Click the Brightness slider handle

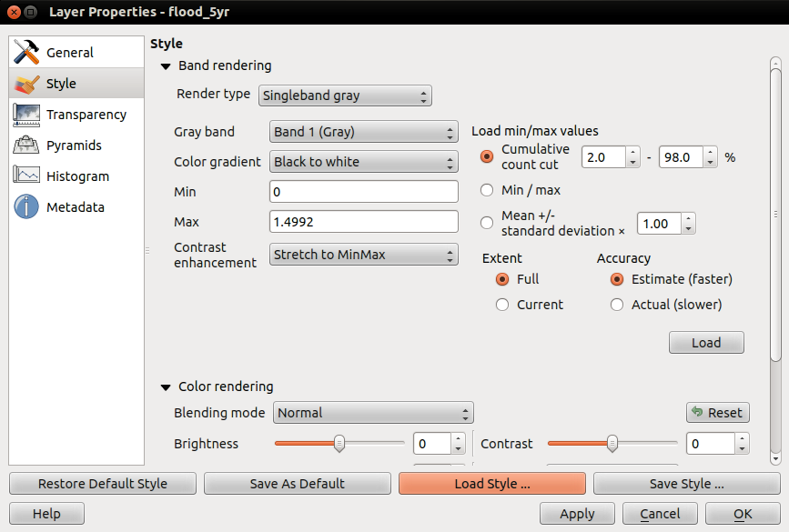339,444
